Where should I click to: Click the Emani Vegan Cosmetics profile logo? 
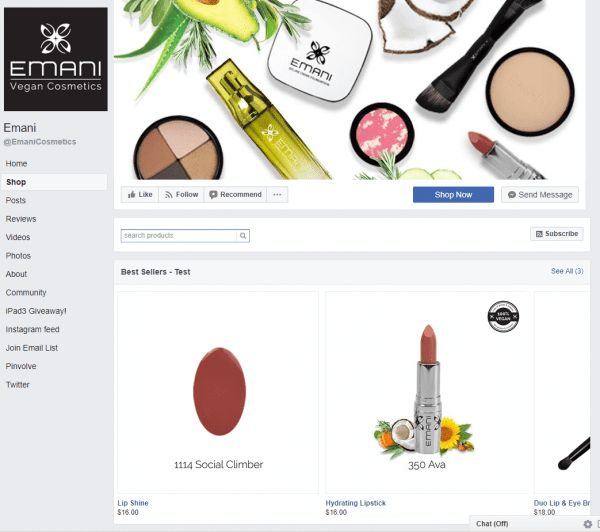56,59
